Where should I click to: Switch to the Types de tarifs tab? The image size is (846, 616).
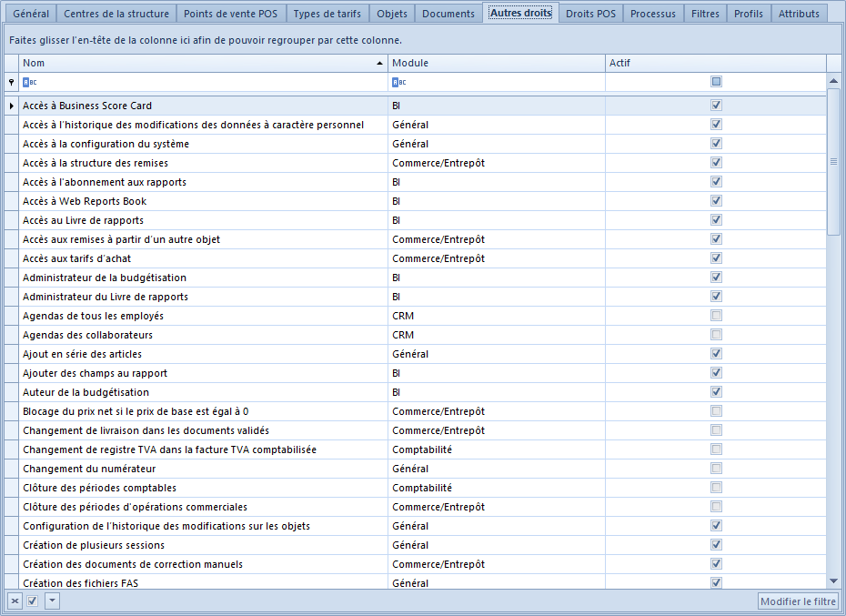pyautogui.click(x=327, y=14)
